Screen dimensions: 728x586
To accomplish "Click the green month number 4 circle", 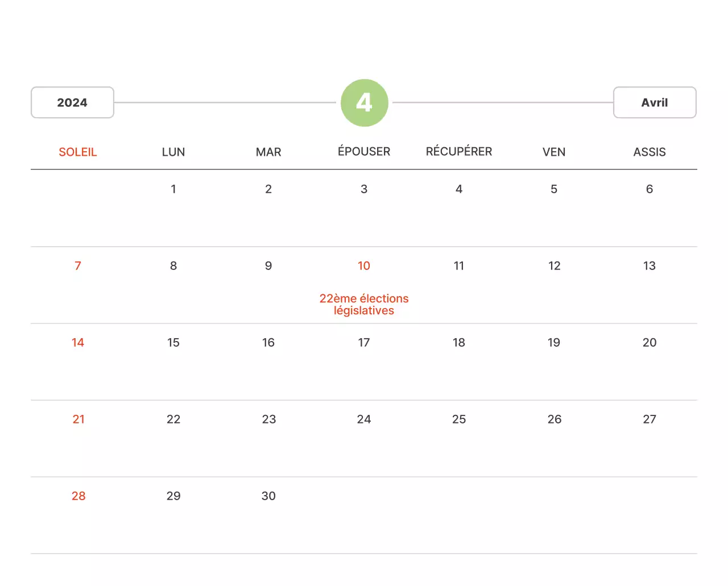I will click(x=364, y=103).
